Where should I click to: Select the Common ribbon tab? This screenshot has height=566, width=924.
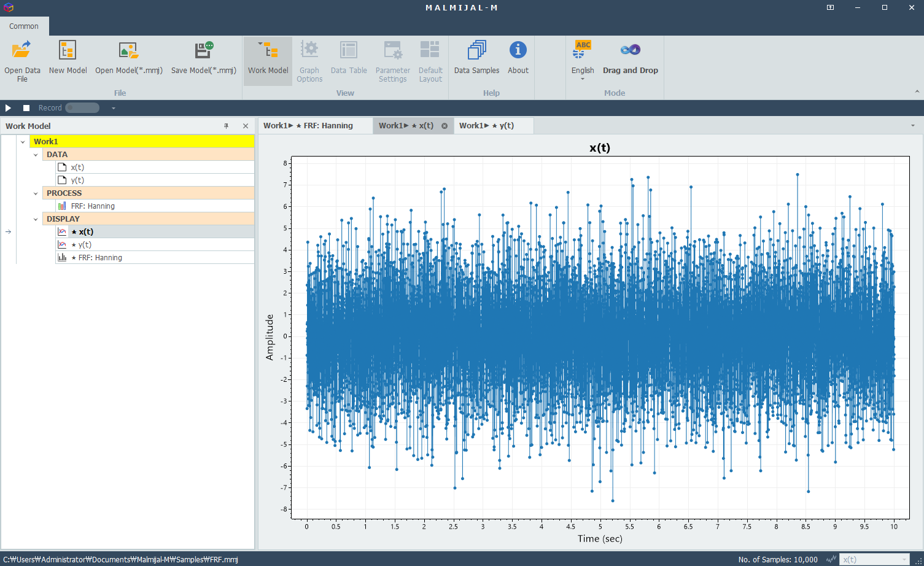(24, 26)
